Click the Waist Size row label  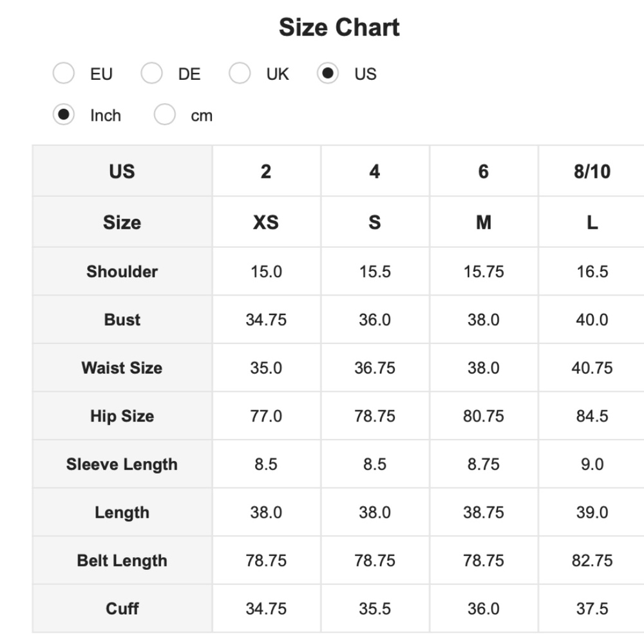(x=122, y=368)
